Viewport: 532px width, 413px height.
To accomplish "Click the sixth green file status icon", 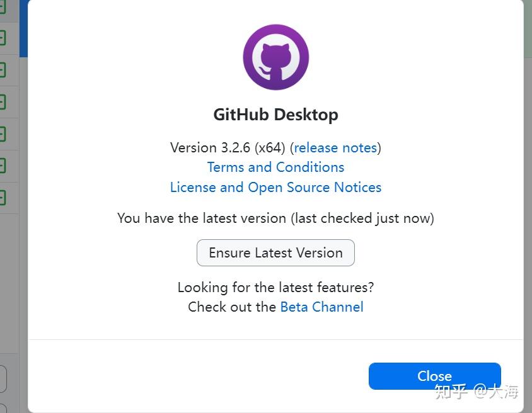I will pyautogui.click(x=2, y=166).
